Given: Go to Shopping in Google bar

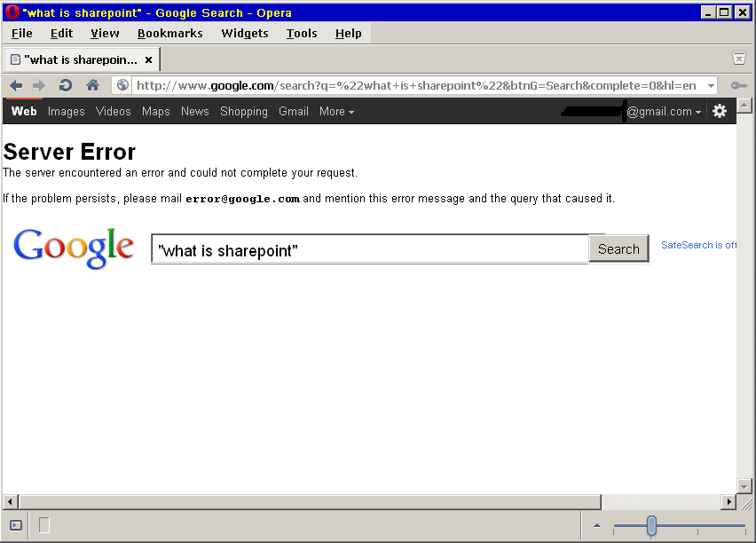Looking at the screenshot, I should coord(244,112).
